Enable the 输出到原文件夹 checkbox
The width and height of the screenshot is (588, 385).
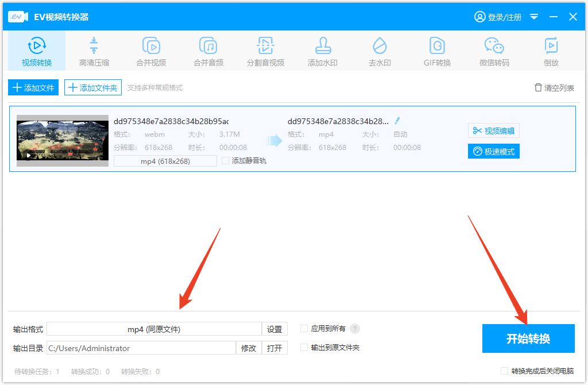(304, 348)
